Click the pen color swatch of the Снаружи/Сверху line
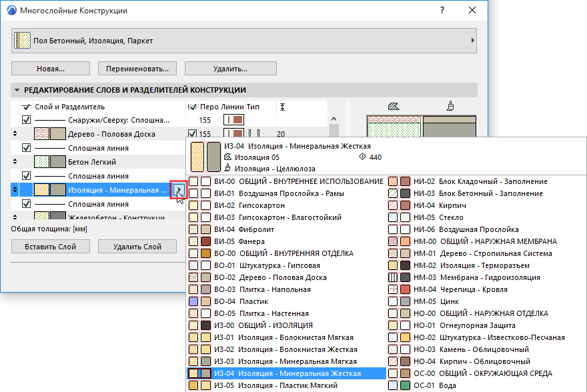Image resolution: width=587 pixels, height=392 pixels. click(234, 120)
